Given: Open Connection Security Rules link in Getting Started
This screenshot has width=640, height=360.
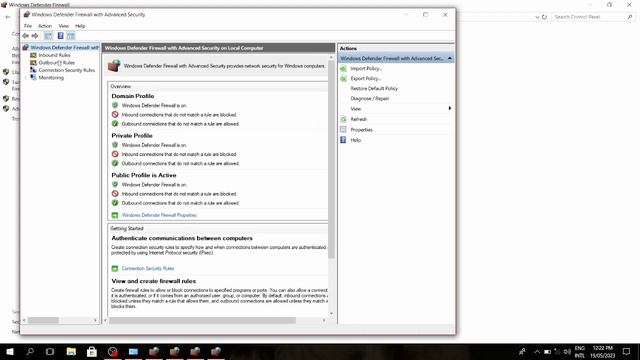Looking at the screenshot, I should pos(148,269).
